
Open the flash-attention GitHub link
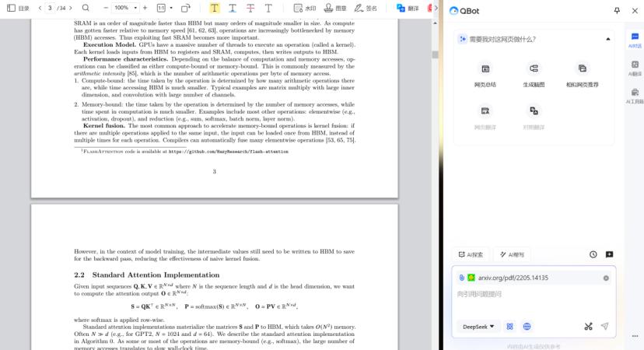229,152
